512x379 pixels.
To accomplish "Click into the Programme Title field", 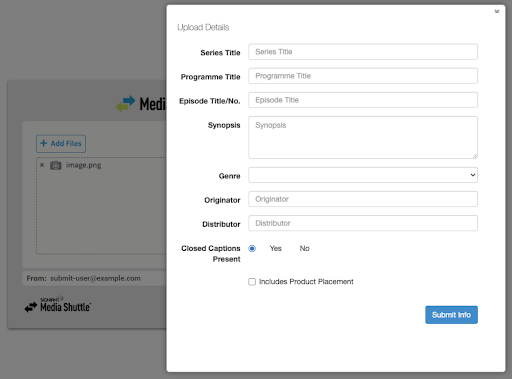I will (363, 76).
